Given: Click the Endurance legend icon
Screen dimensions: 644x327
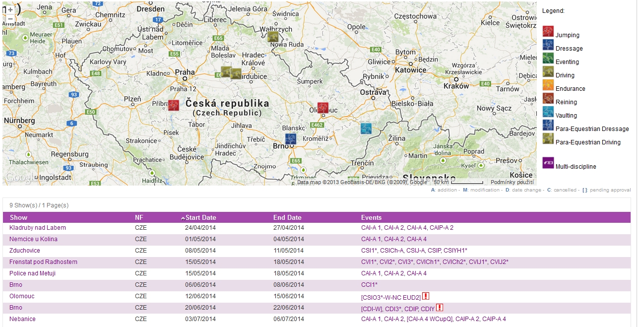Looking at the screenshot, I should pos(548,85).
